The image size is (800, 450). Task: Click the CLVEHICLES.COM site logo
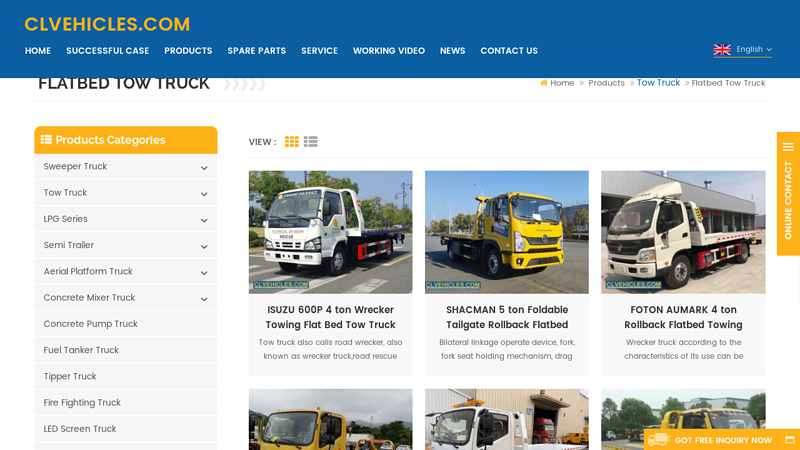[x=107, y=24]
